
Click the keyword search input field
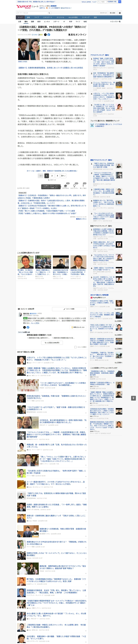[32, 13]
